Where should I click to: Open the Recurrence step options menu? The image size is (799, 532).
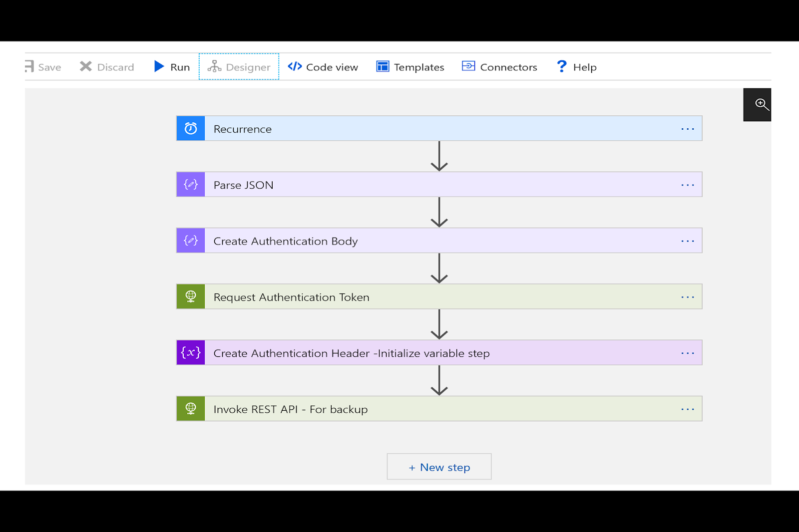688,129
